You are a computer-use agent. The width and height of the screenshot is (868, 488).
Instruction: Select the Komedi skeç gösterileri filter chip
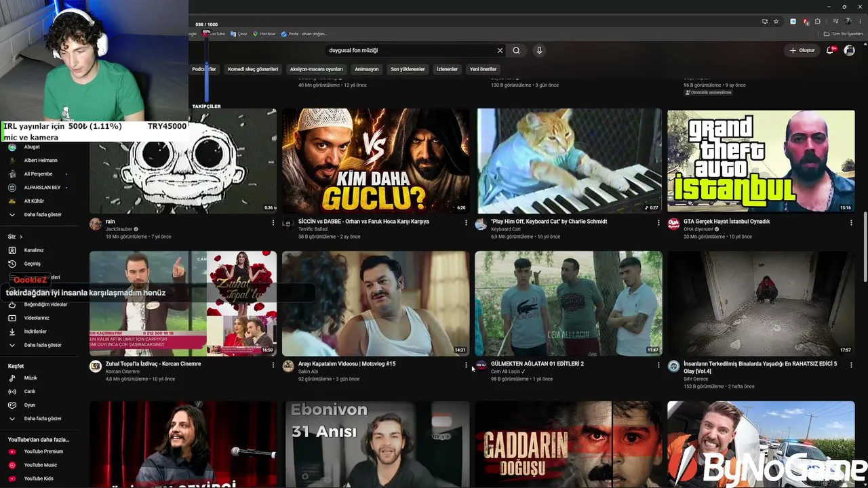(x=253, y=69)
